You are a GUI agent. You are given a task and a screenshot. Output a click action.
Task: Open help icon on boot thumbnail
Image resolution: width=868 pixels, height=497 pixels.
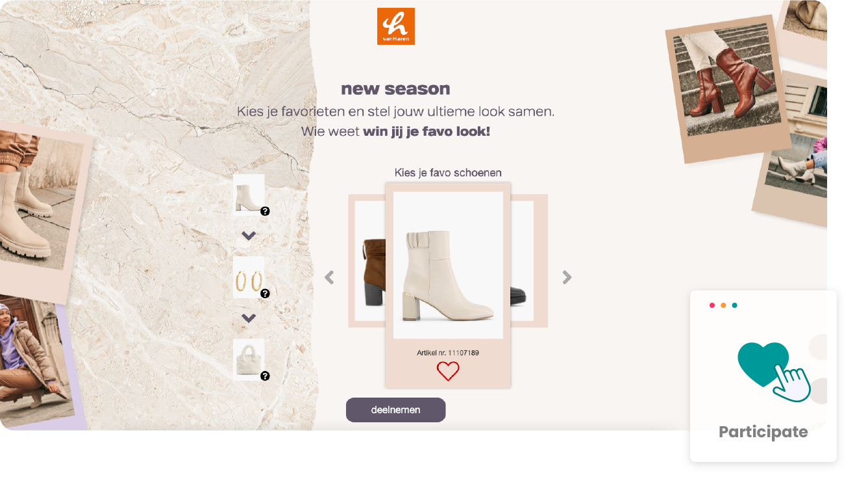coord(265,211)
